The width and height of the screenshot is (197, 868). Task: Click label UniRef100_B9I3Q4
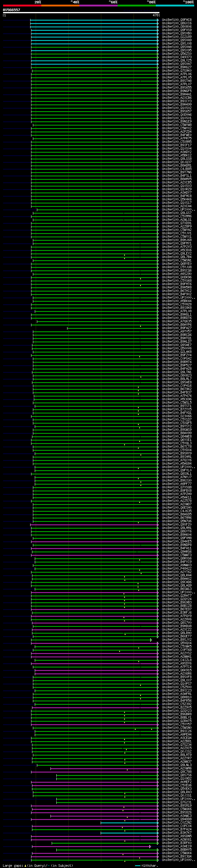[x=177, y=856]
